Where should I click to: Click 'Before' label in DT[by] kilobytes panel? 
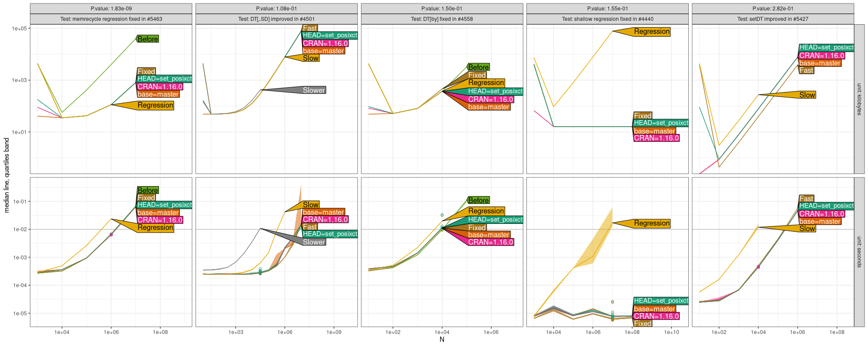coord(479,67)
